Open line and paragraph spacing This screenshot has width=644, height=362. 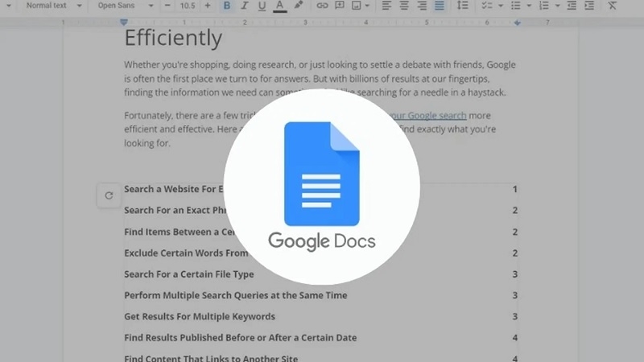click(x=463, y=6)
